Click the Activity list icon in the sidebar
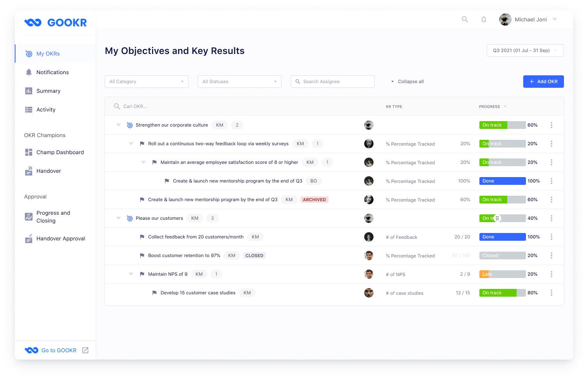Screen dimensions: 588x379 tap(29, 110)
